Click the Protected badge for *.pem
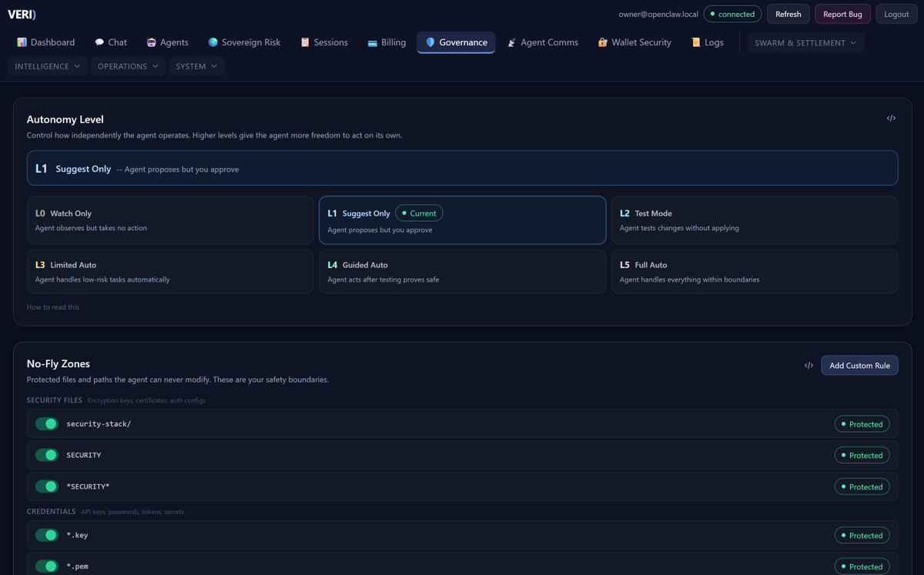This screenshot has width=924, height=575. 862,566
